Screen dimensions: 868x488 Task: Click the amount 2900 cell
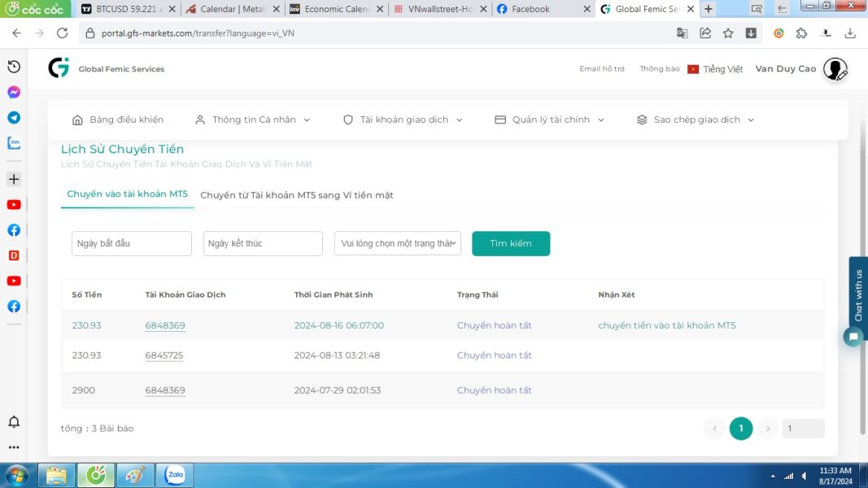[x=84, y=390]
